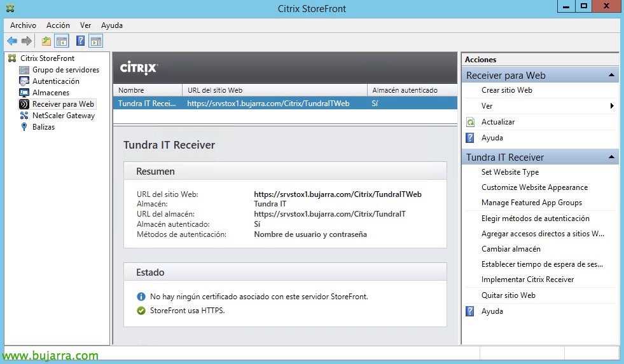
Task: Sort by URL del sitio Web column header
Action: point(275,90)
